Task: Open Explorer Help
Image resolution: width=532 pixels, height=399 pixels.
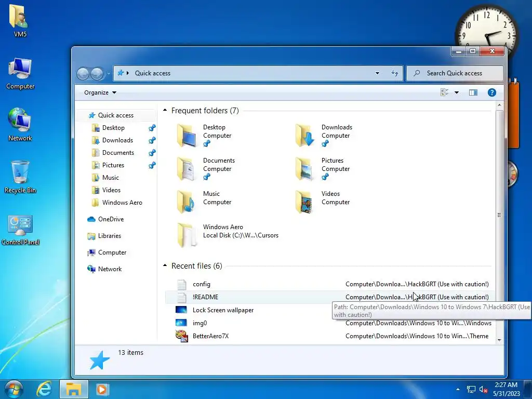Action: (x=491, y=92)
